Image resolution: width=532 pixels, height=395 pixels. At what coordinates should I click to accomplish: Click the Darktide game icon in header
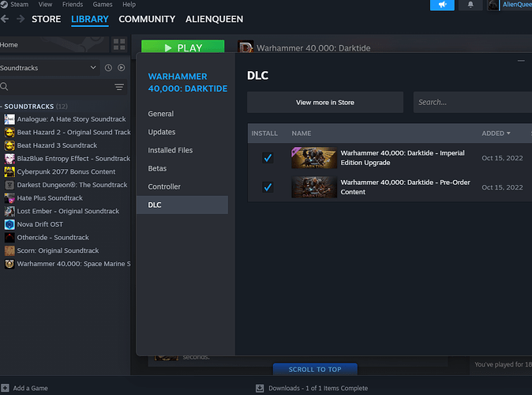tap(245, 47)
